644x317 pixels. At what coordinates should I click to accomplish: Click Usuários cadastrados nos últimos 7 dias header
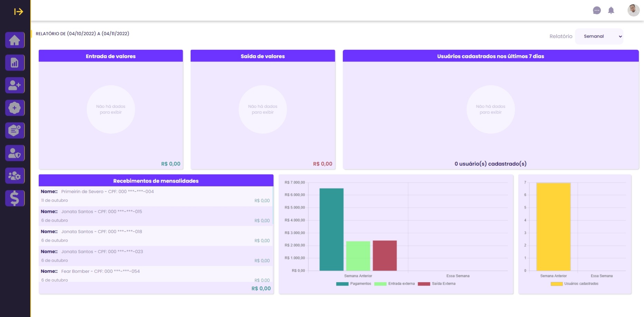tap(491, 56)
